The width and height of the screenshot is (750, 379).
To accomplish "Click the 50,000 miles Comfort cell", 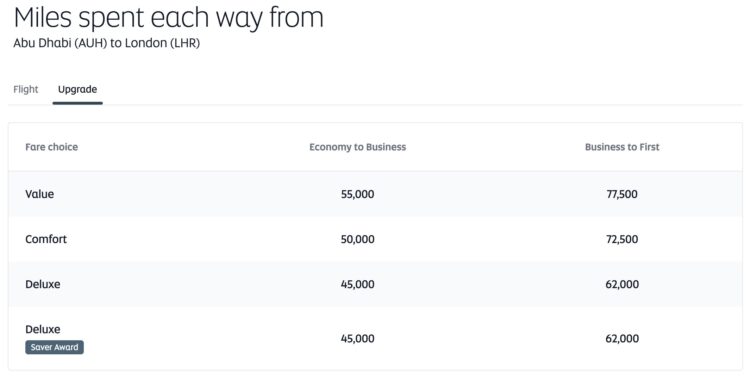I will 358,239.
